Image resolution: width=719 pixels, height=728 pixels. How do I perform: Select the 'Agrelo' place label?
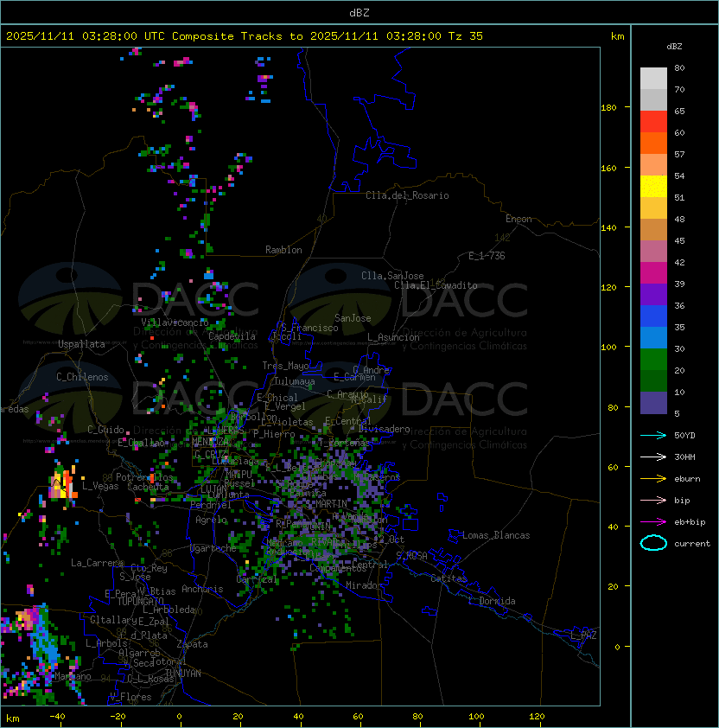point(211,520)
